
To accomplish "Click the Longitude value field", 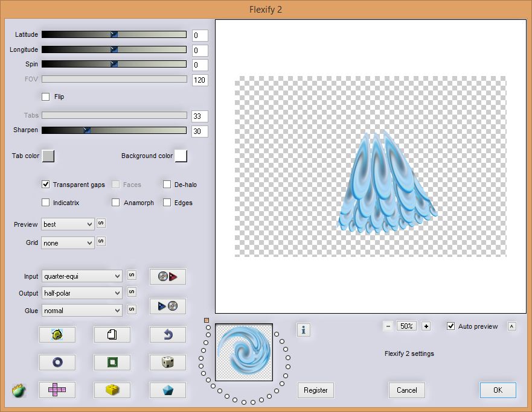I will click(x=200, y=51).
